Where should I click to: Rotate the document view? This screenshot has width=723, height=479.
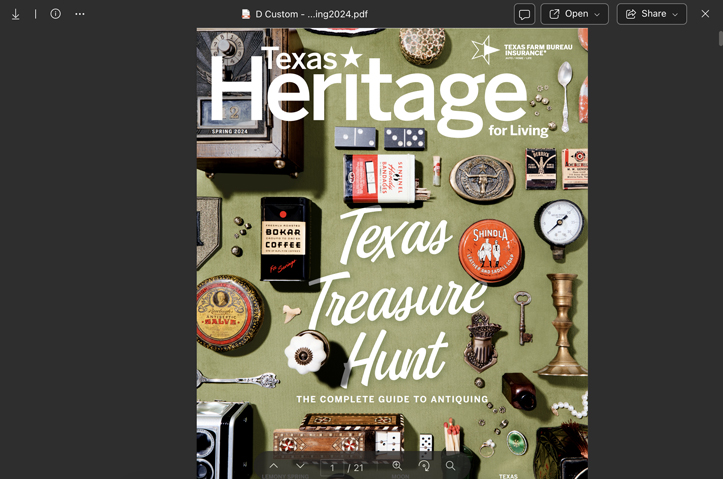coord(424,466)
